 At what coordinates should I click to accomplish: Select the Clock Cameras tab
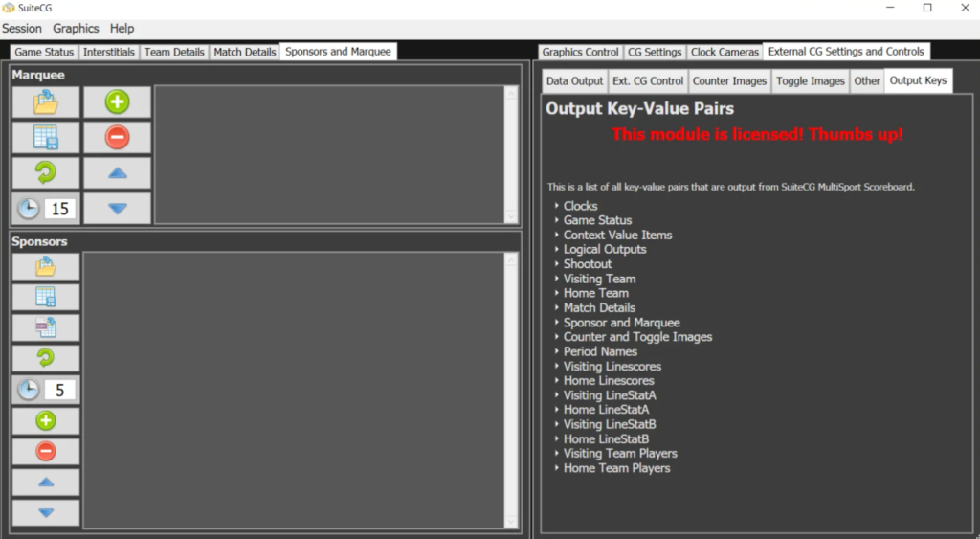[724, 52]
